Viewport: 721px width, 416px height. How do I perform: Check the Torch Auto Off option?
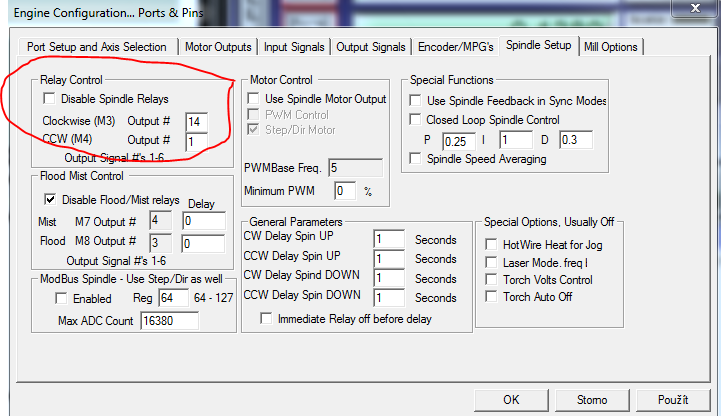(491, 297)
